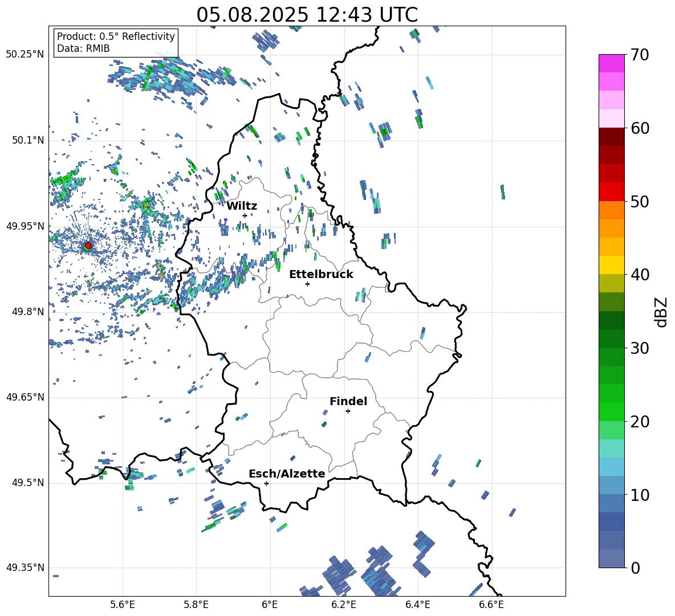Click the light blue colorbar segment above 10

point(611,485)
